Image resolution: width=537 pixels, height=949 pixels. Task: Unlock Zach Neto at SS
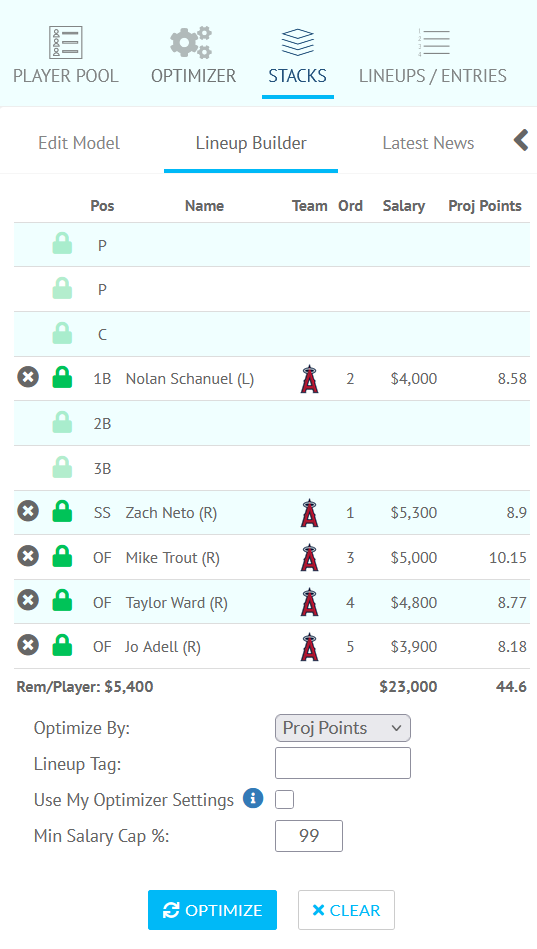tap(62, 511)
